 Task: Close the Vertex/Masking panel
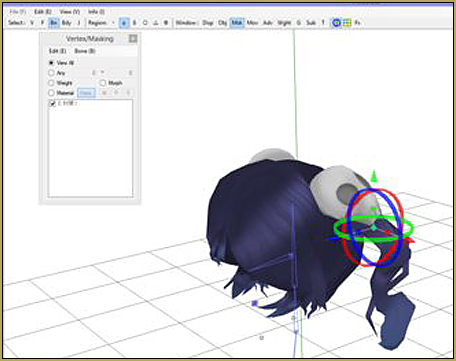(x=133, y=39)
